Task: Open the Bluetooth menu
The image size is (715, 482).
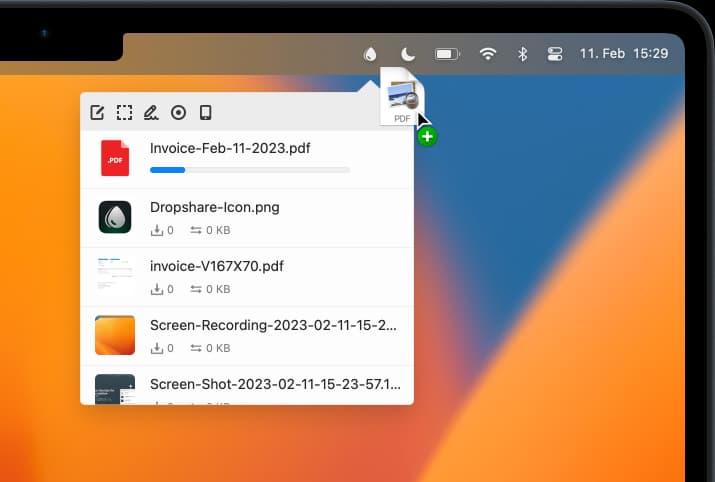Action: [523, 54]
